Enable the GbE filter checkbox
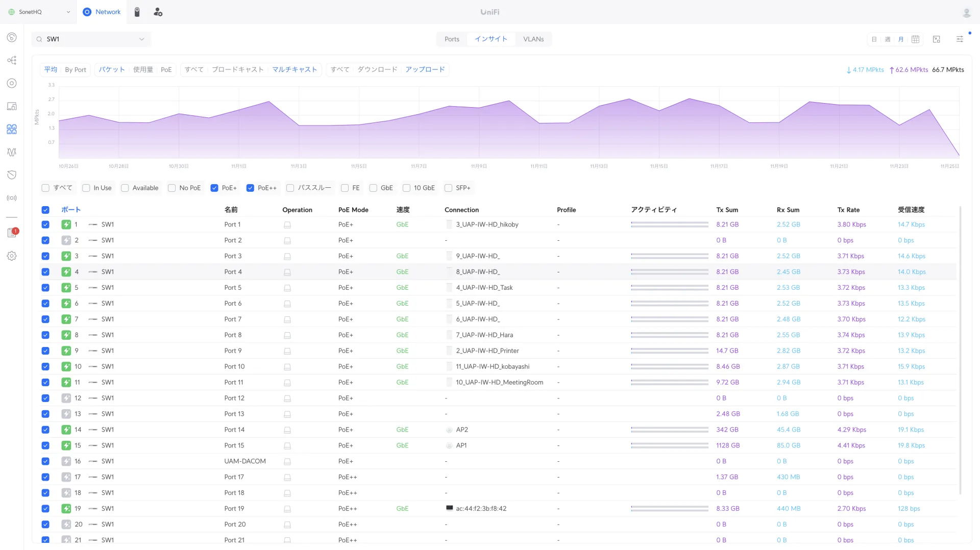 point(373,188)
